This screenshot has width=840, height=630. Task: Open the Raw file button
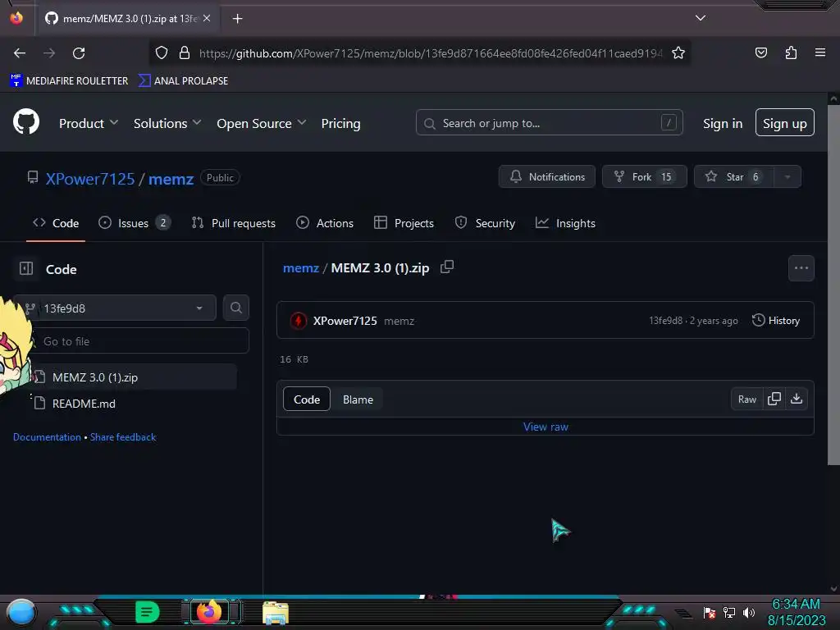click(x=746, y=399)
